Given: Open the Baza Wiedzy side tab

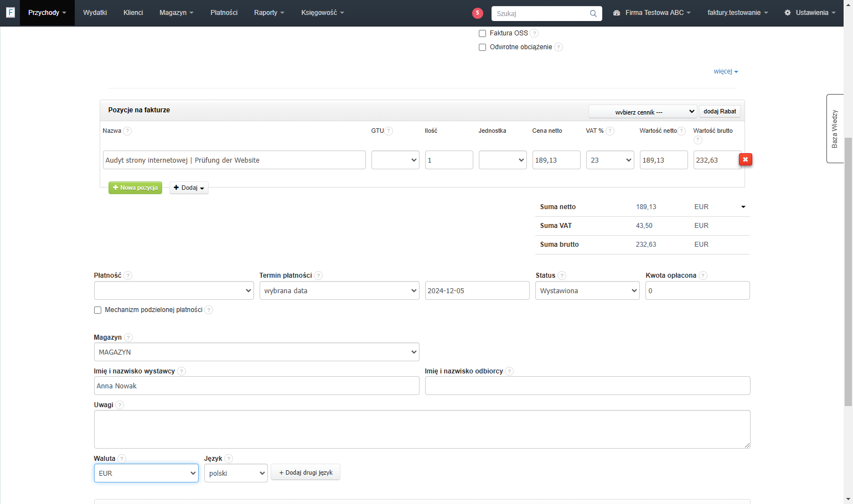Looking at the screenshot, I should pyautogui.click(x=835, y=128).
